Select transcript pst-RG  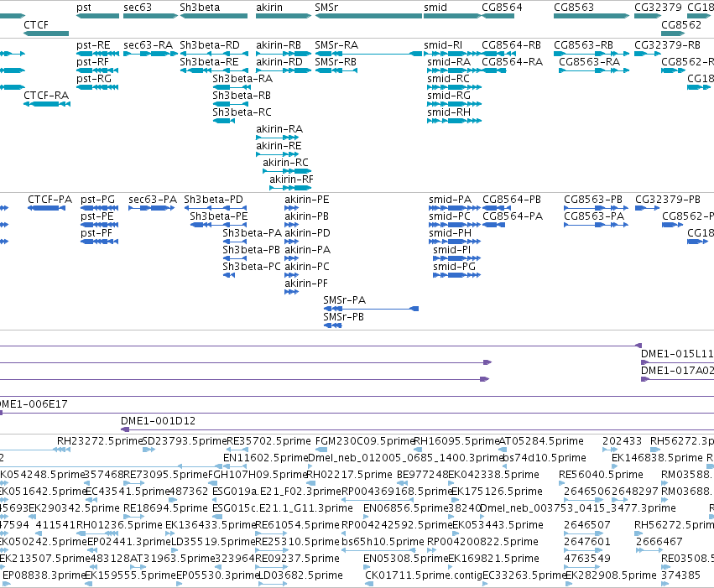coord(94,79)
